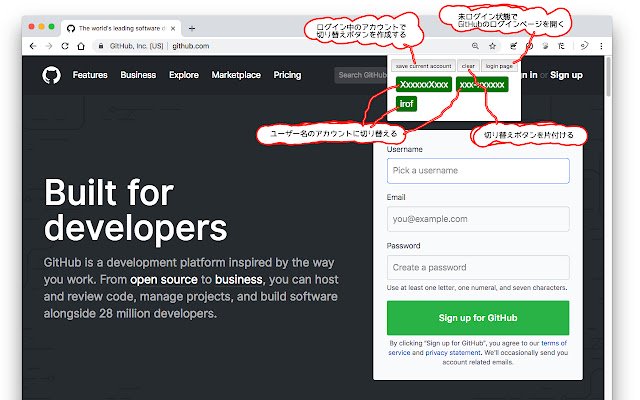Viewport: 640px width, 400px height.
Task: Click the 'Use at least one letter' hint text
Action: click(477, 288)
